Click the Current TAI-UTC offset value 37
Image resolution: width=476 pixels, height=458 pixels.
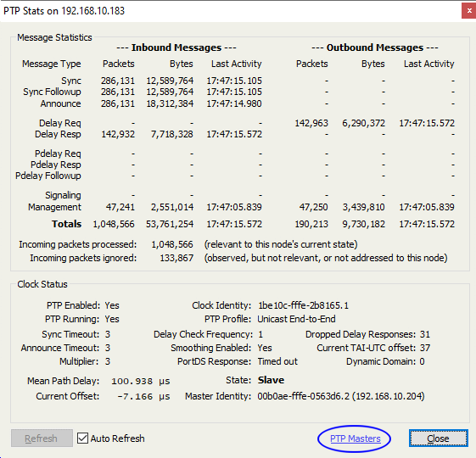[425, 348]
